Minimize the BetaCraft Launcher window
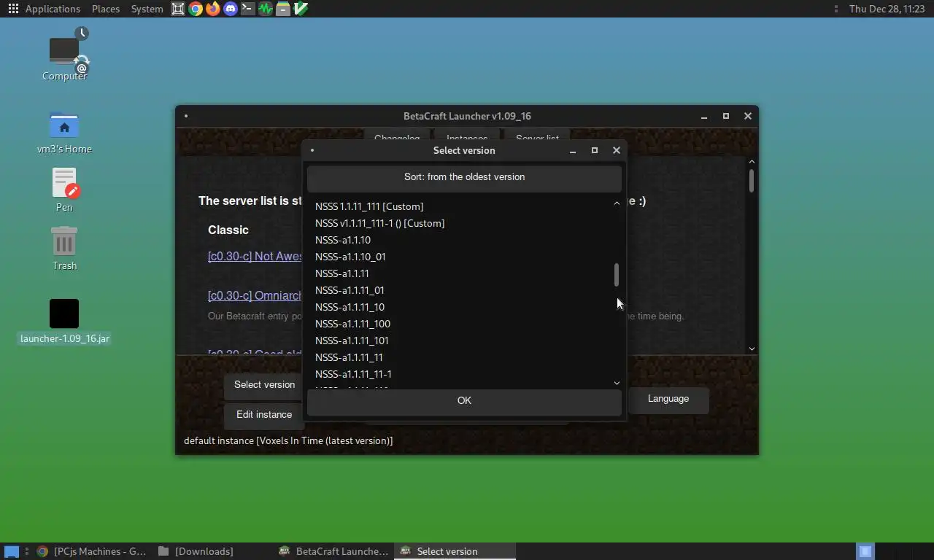 click(704, 116)
